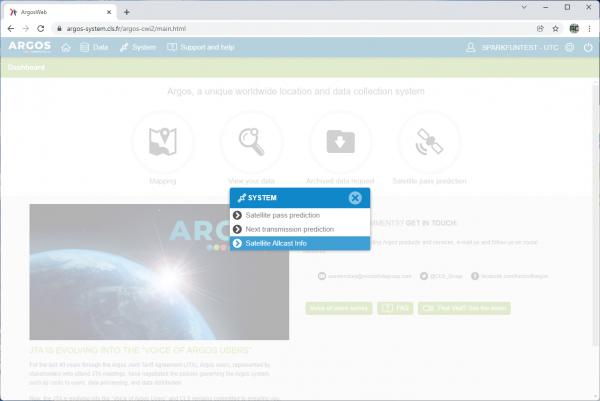Image resolution: width=600 pixels, height=401 pixels.
Task: Click the browser forward arrow
Action: 26,29
